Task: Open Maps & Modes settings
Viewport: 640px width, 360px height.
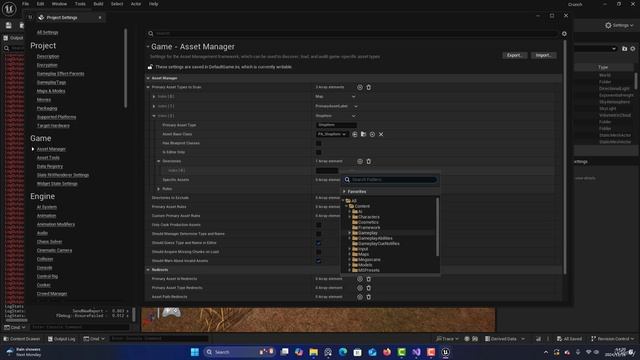Action: [x=51, y=91]
